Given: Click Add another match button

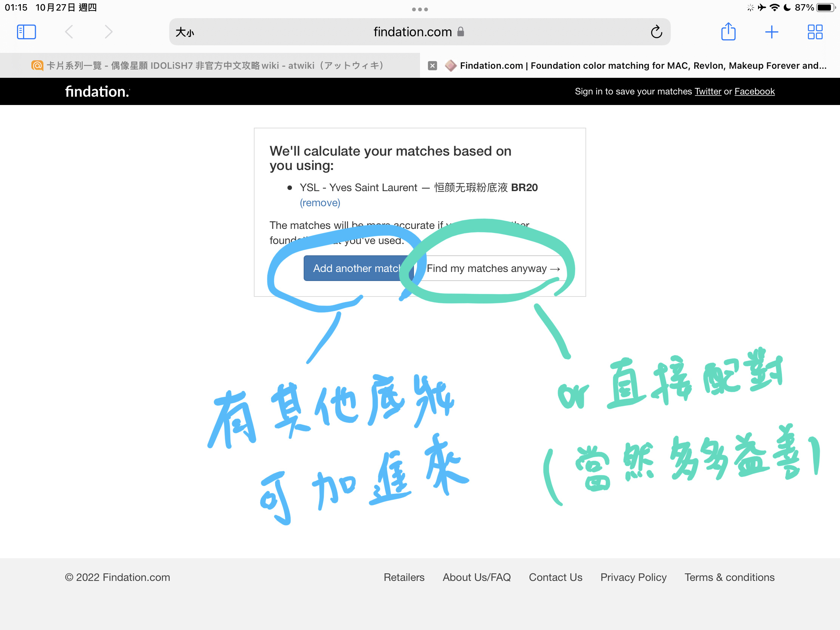Looking at the screenshot, I should pyautogui.click(x=358, y=268).
